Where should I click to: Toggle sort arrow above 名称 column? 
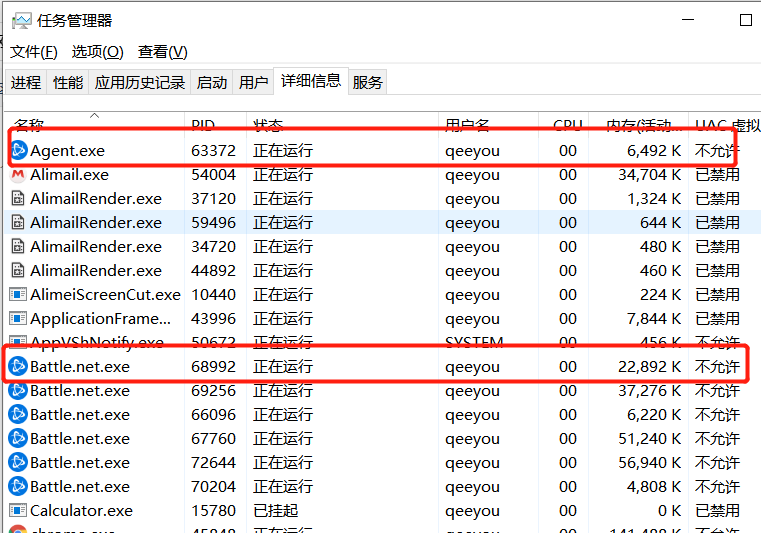pos(95,116)
